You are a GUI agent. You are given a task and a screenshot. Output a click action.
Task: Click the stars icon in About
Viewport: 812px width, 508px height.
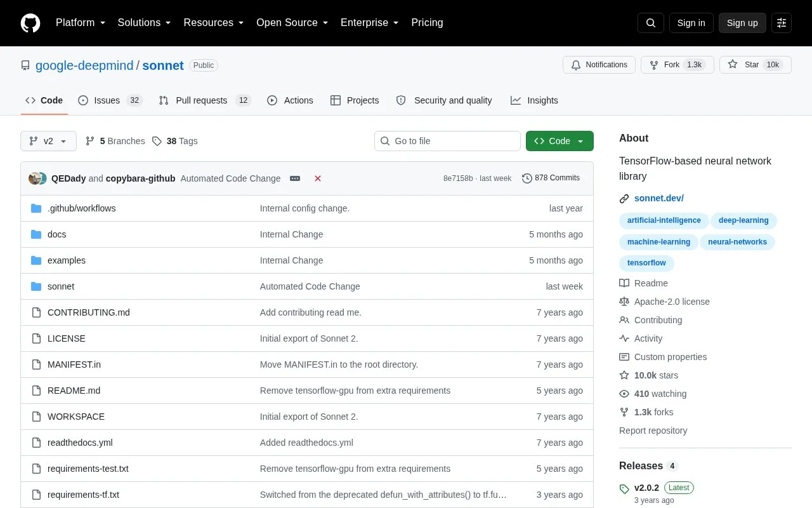[624, 375]
